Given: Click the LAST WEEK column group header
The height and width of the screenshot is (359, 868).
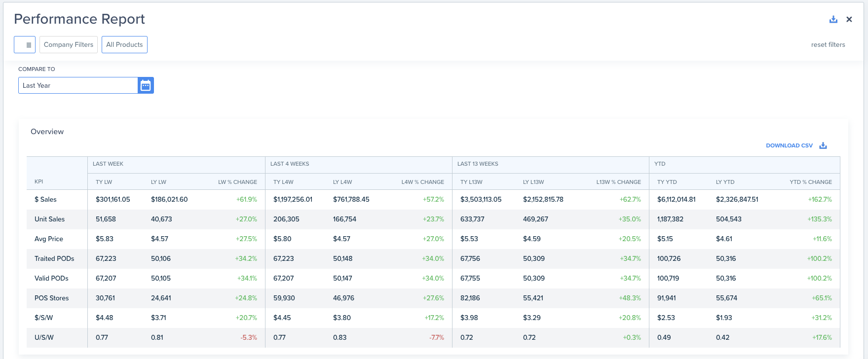Looking at the screenshot, I should point(108,164).
